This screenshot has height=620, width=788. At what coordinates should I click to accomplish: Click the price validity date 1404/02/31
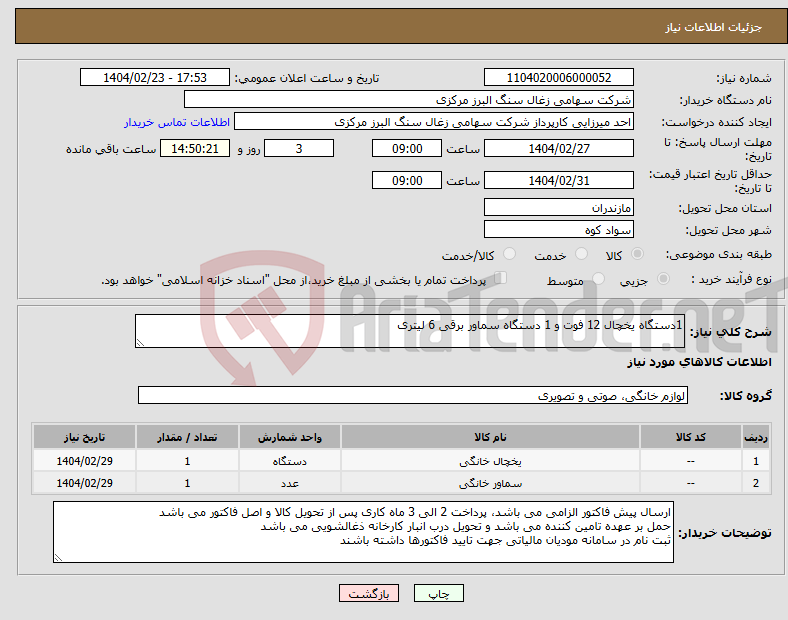tap(558, 180)
